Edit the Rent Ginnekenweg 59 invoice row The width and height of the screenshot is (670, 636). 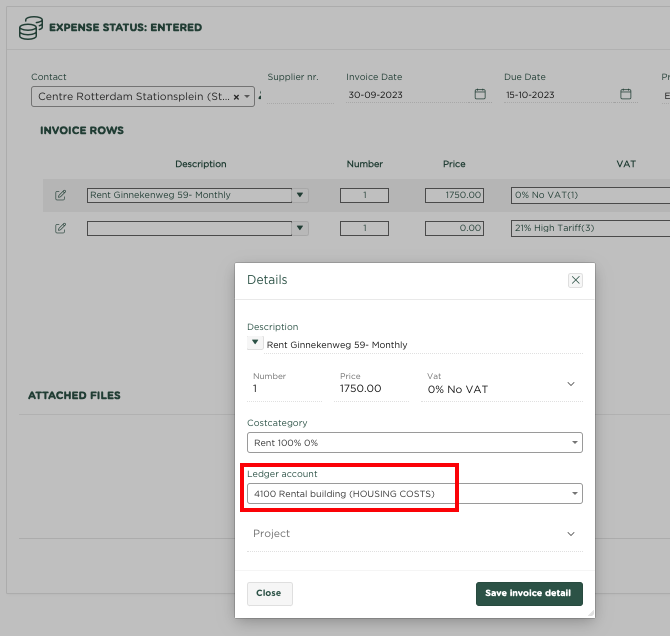click(x=60, y=195)
